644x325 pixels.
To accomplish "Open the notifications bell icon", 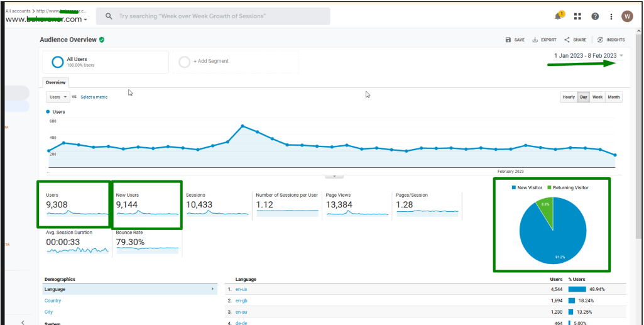I will pos(559,16).
